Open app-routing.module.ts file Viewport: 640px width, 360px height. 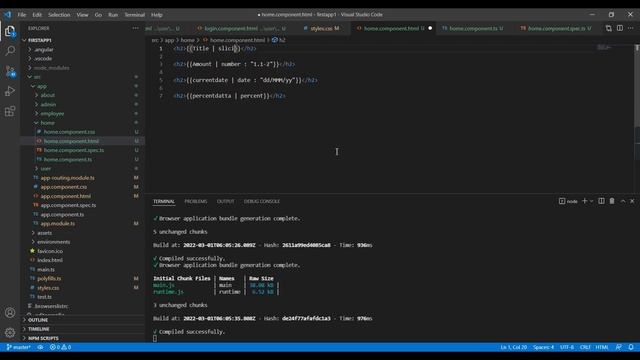(67, 178)
